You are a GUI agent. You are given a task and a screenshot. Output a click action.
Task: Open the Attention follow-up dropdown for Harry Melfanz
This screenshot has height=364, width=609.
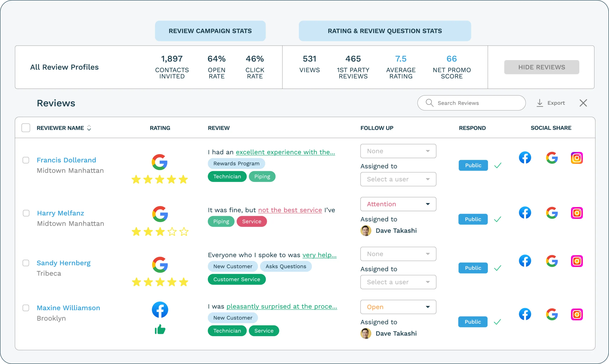pyautogui.click(x=398, y=204)
